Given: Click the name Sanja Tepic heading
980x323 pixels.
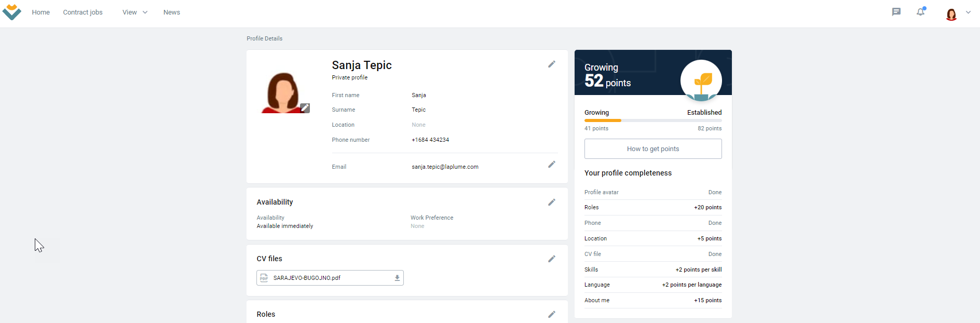Looking at the screenshot, I should [x=362, y=65].
